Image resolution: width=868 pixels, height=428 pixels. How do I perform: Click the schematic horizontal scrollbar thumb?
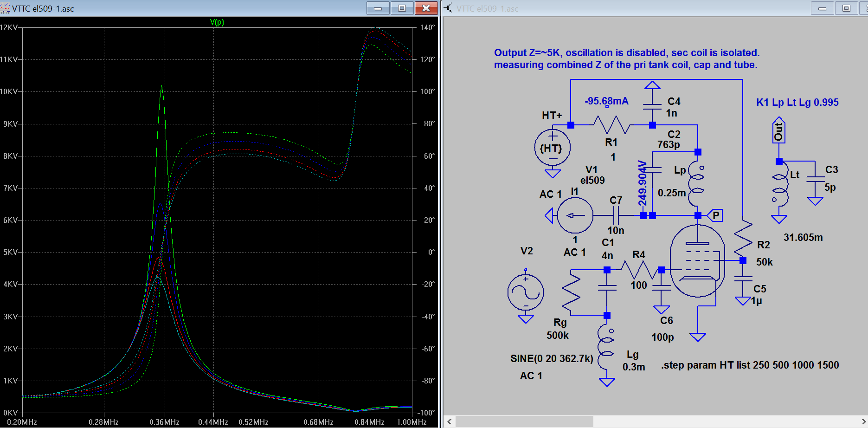pyautogui.click(x=524, y=422)
